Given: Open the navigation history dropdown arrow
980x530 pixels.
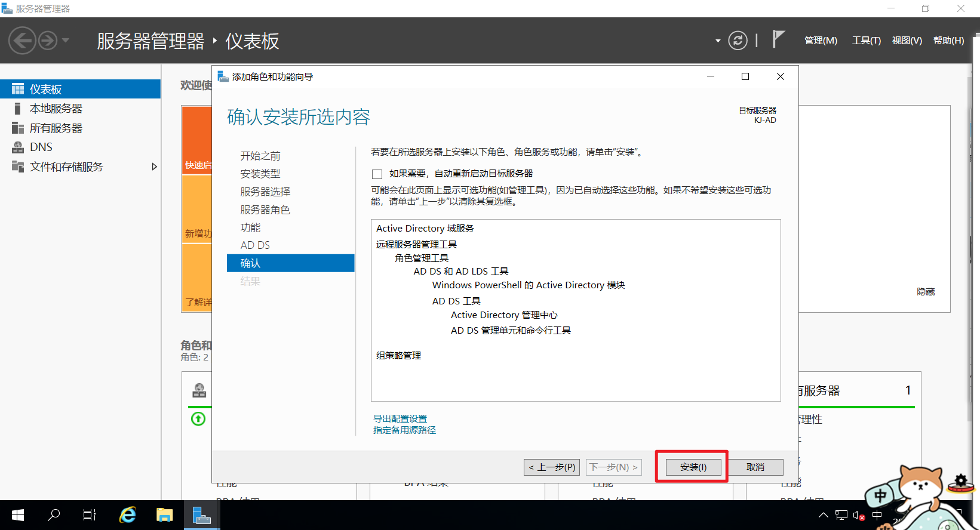Looking at the screenshot, I should (66, 41).
